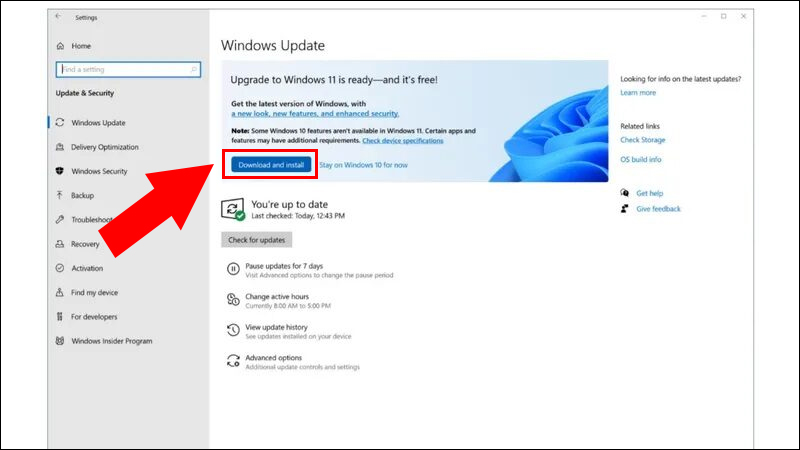Click the Home icon in sidebar
The image size is (800, 450).
60,46
